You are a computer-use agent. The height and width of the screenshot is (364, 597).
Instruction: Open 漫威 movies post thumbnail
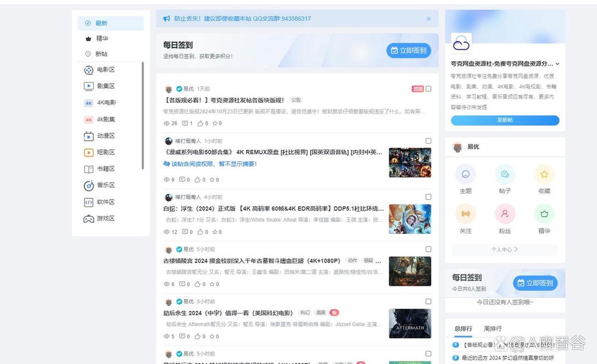pyautogui.click(x=410, y=163)
